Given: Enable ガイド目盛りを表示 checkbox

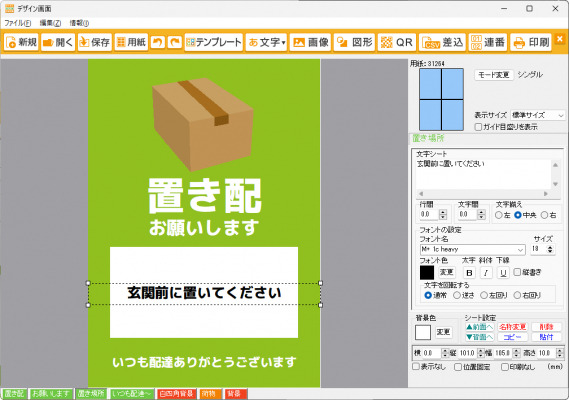Looking at the screenshot, I should point(478,127).
